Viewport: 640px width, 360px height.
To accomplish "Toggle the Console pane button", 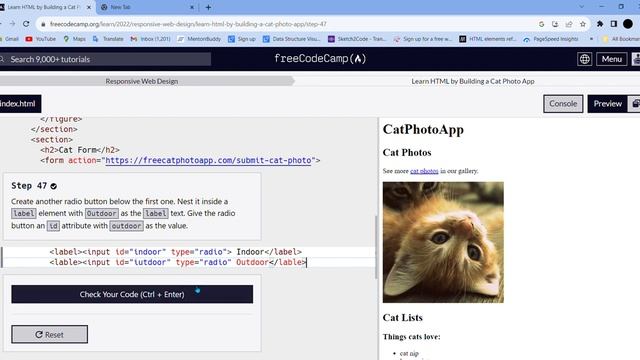I will (x=563, y=104).
